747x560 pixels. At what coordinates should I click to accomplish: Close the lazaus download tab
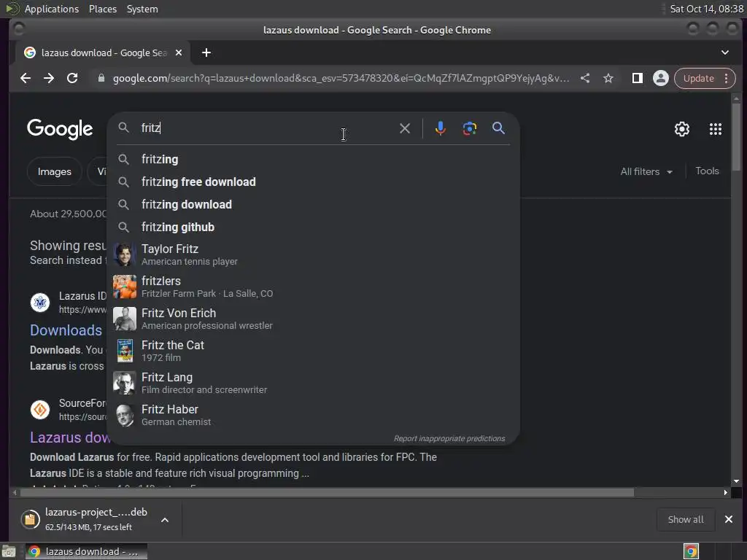point(179,52)
